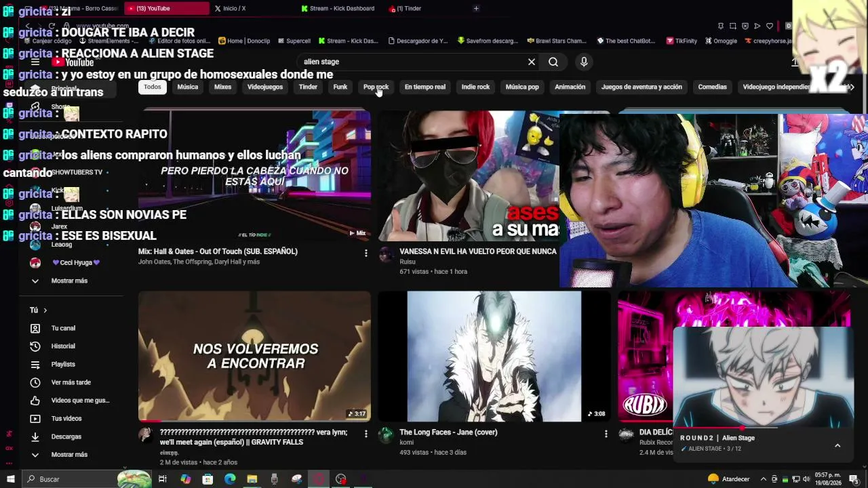Choose 'Juegos de aventura y acción' chip
The image size is (868, 488).
tap(642, 87)
